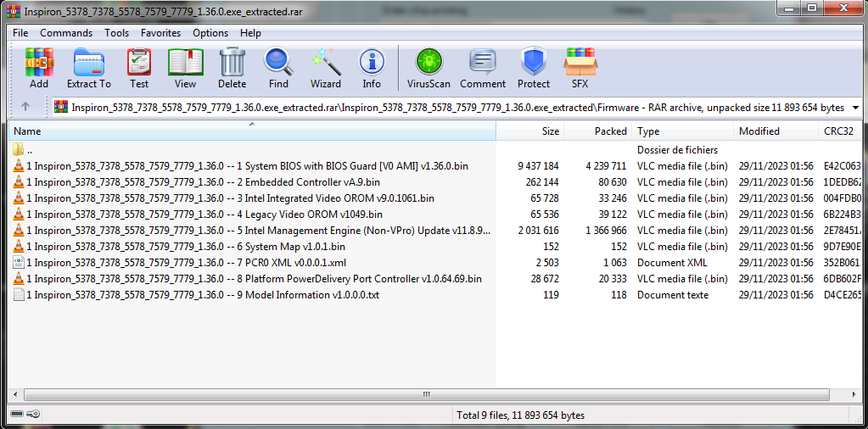Open the Tools menu
Image resolution: width=868 pixels, height=429 pixels.
117,33
